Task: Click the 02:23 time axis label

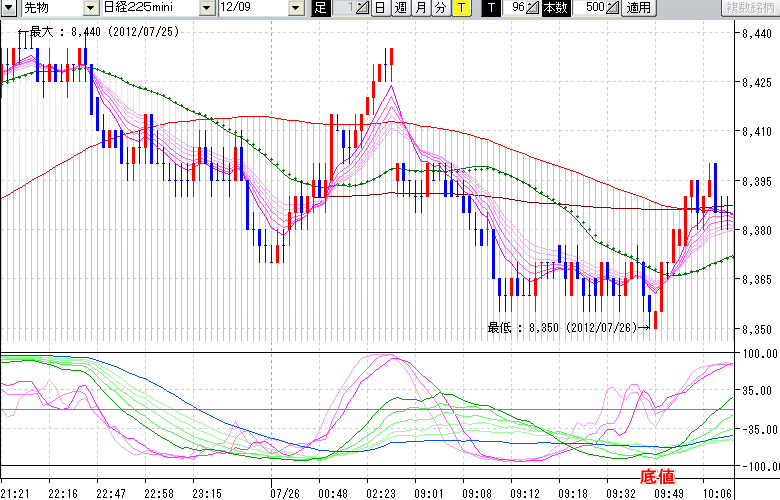Action: click(381, 494)
